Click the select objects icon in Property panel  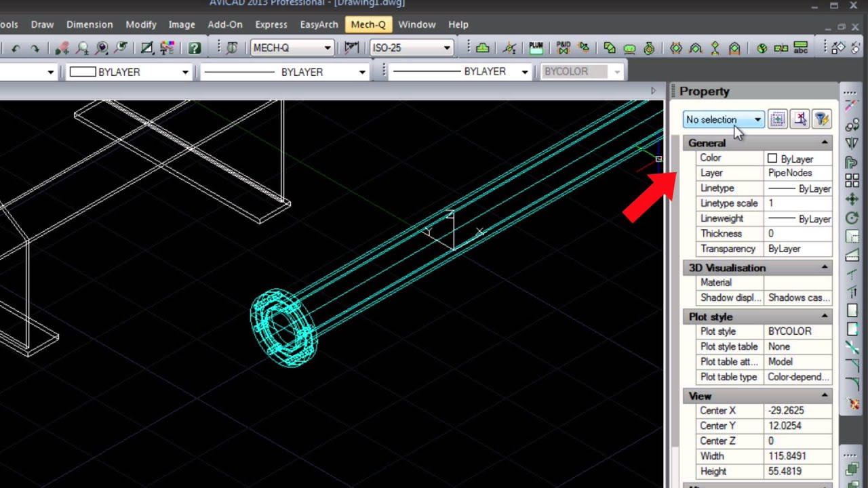point(800,120)
